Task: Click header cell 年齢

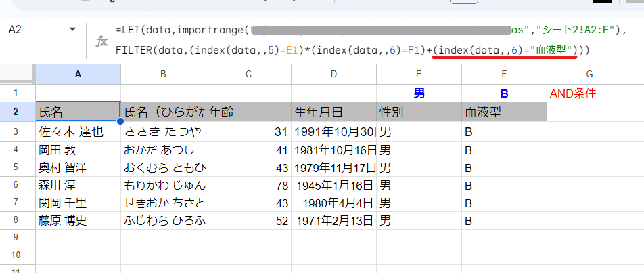Action: click(248, 112)
